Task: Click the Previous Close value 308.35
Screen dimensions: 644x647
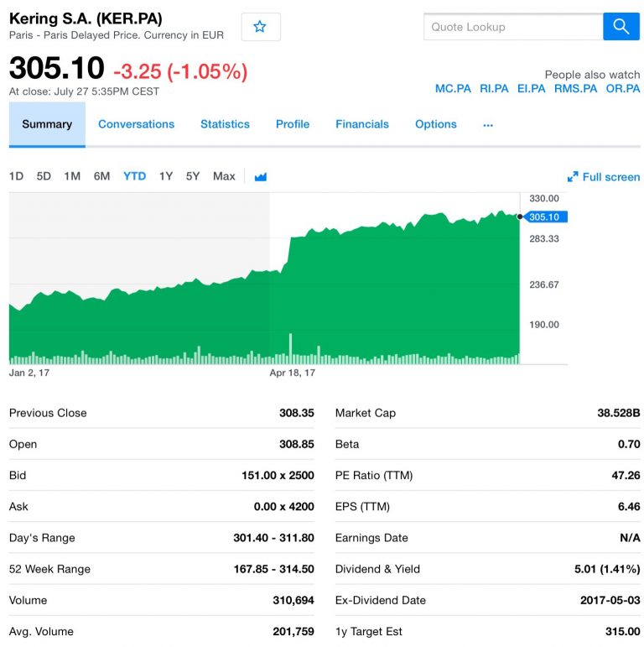Action: [x=297, y=413]
